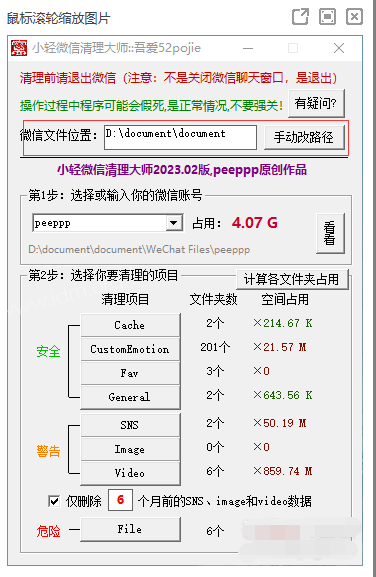Click the purple 2023.02版 title text

(x=182, y=170)
